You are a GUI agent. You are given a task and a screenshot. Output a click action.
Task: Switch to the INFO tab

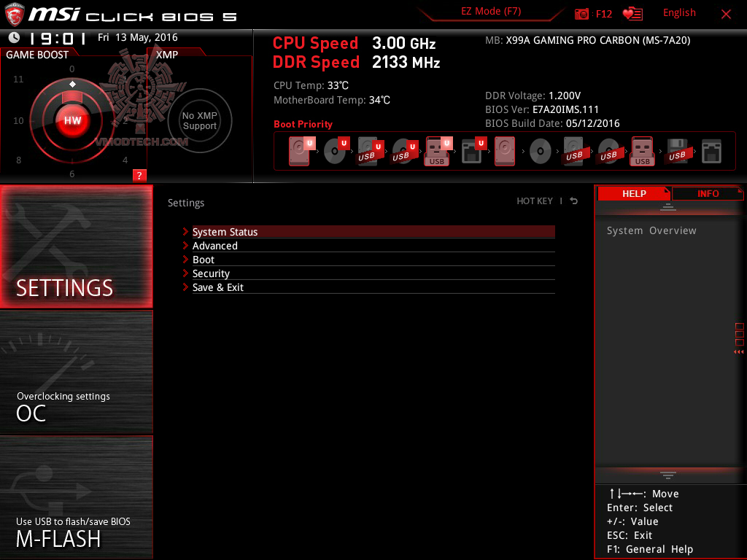[x=708, y=194]
